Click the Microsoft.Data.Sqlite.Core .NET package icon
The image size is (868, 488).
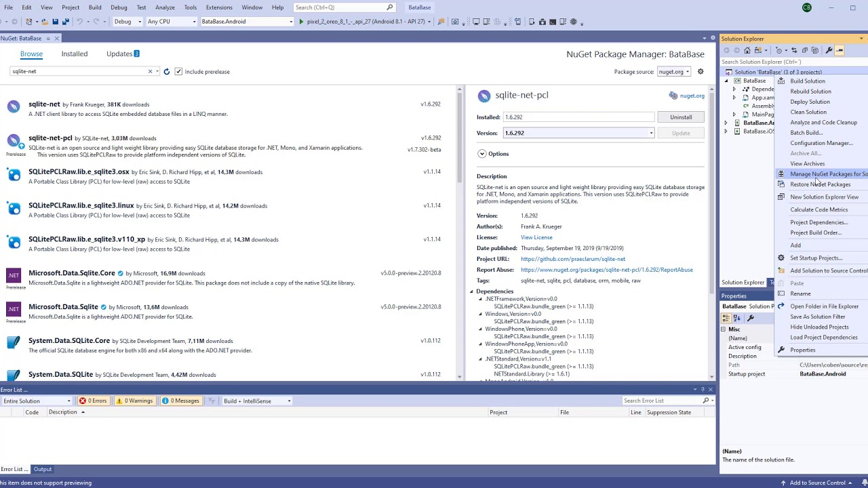pos(14,275)
